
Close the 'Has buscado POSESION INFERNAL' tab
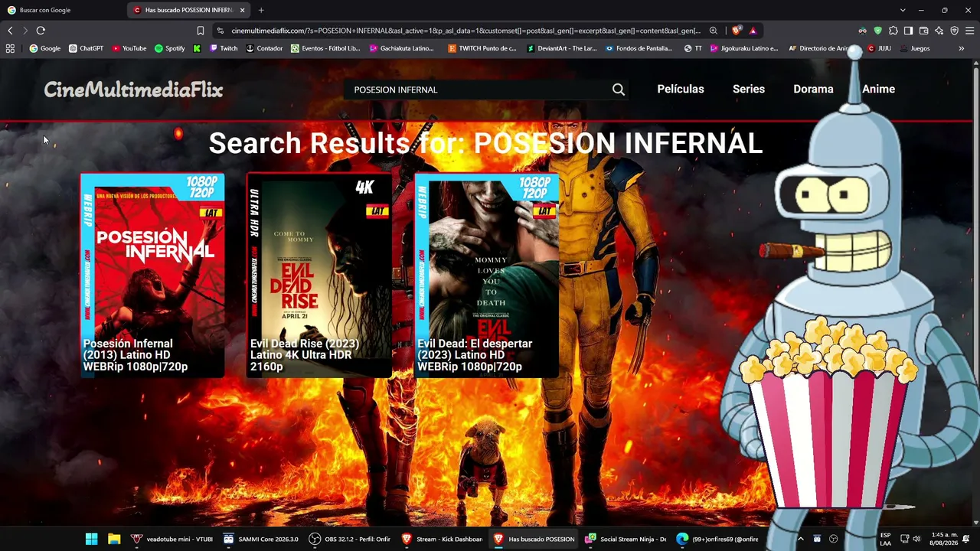coord(243,10)
